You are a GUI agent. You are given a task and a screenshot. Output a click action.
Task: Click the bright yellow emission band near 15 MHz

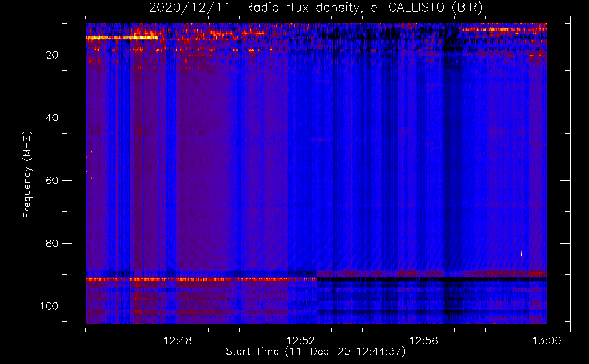point(122,37)
